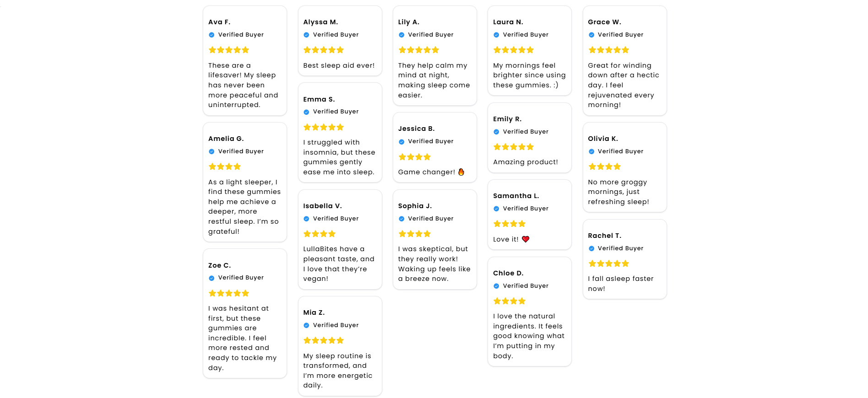868x398 pixels.
Task: Click the verified badge icon under Zoe C.
Action: (x=212, y=278)
